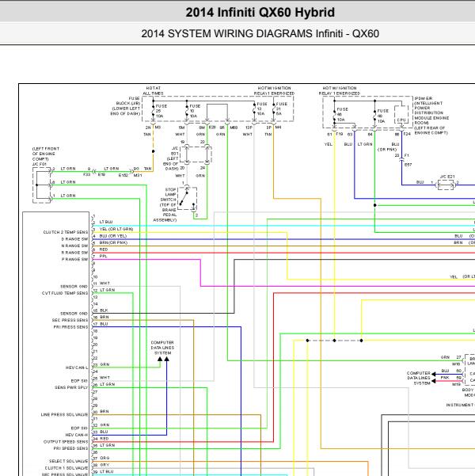Click the 'IPDM E/R' module description

point(431,116)
